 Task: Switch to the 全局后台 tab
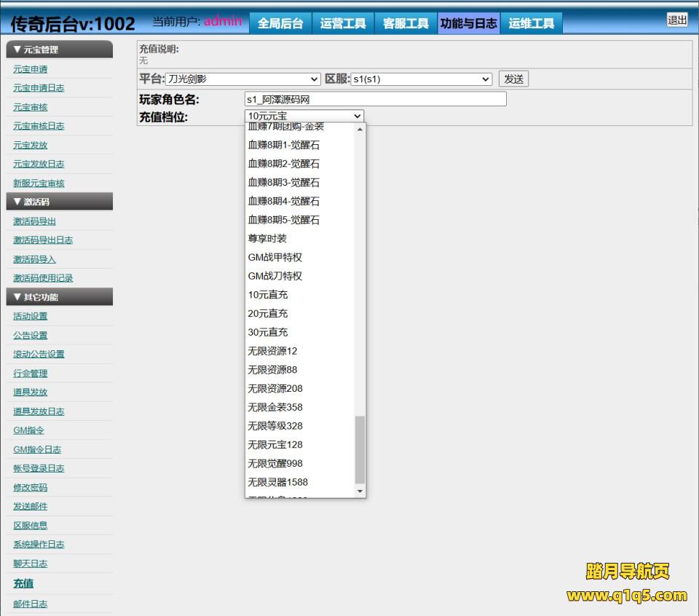280,23
